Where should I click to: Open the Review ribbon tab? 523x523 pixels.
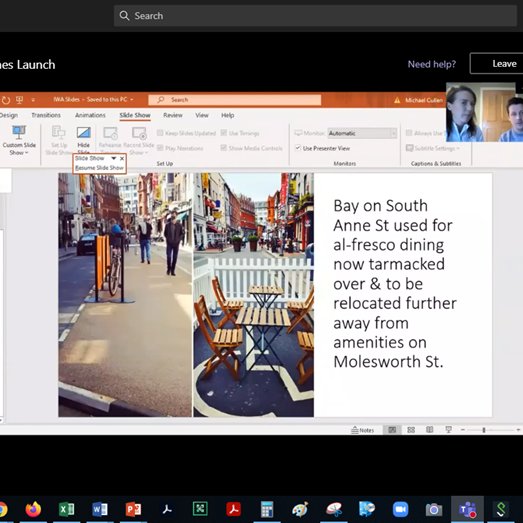coord(173,115)
